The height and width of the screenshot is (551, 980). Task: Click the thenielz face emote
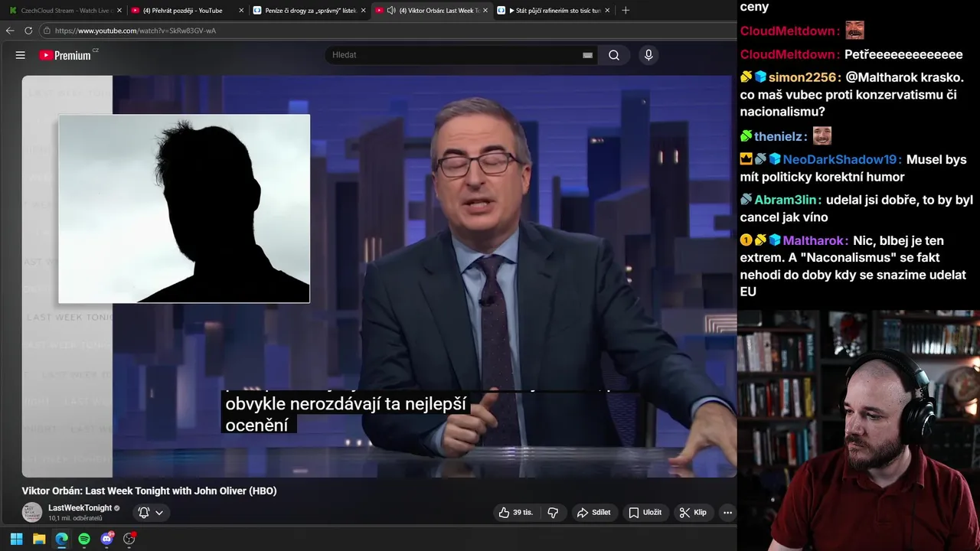[822, 136]
